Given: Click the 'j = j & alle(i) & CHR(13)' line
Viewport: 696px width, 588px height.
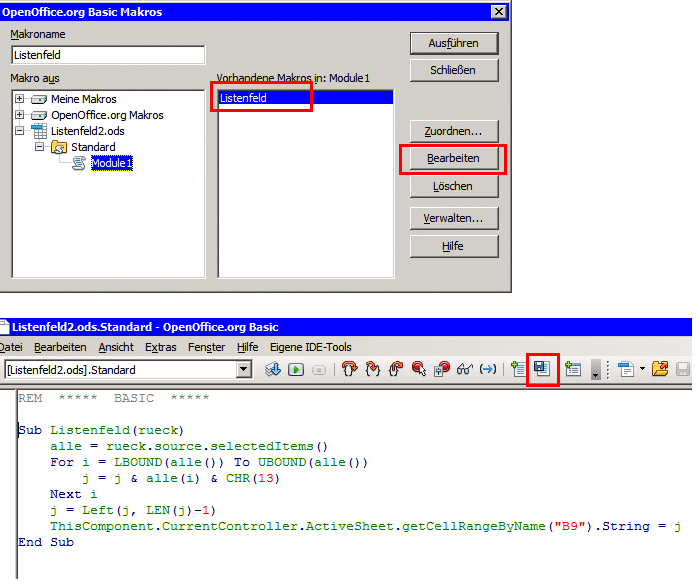Looking at the screenshot, I should coord(181,478).
